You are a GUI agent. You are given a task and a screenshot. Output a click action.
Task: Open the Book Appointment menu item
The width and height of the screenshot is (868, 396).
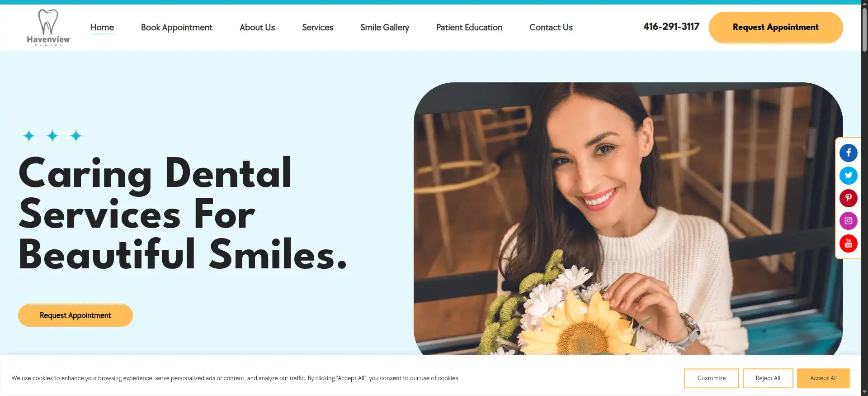[x=176, y=27]
